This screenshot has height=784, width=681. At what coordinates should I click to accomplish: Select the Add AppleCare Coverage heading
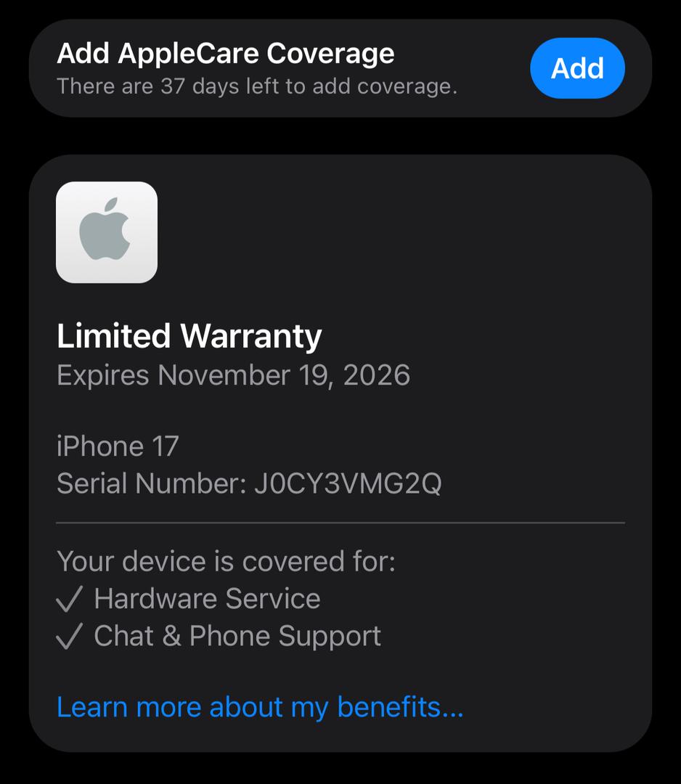coord(226,54)
